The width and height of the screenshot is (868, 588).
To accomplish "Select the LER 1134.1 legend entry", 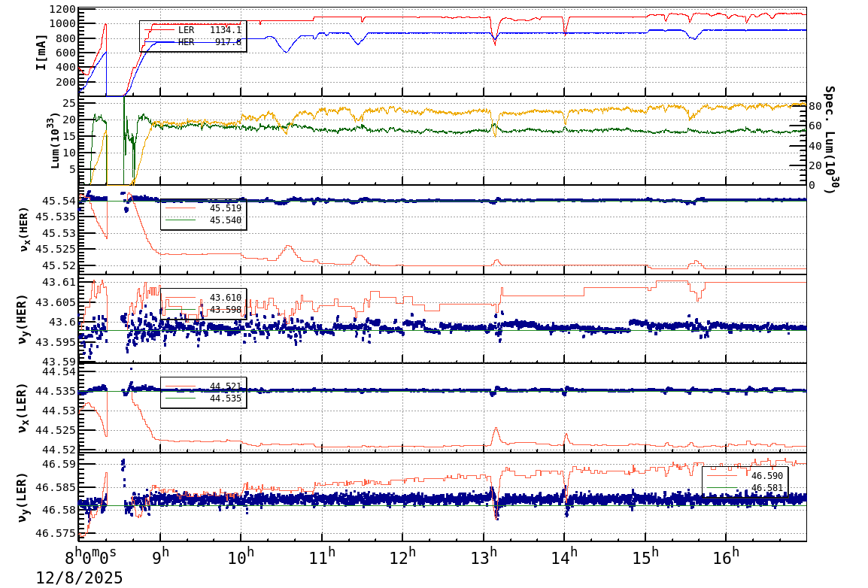I will pos(190,30).
